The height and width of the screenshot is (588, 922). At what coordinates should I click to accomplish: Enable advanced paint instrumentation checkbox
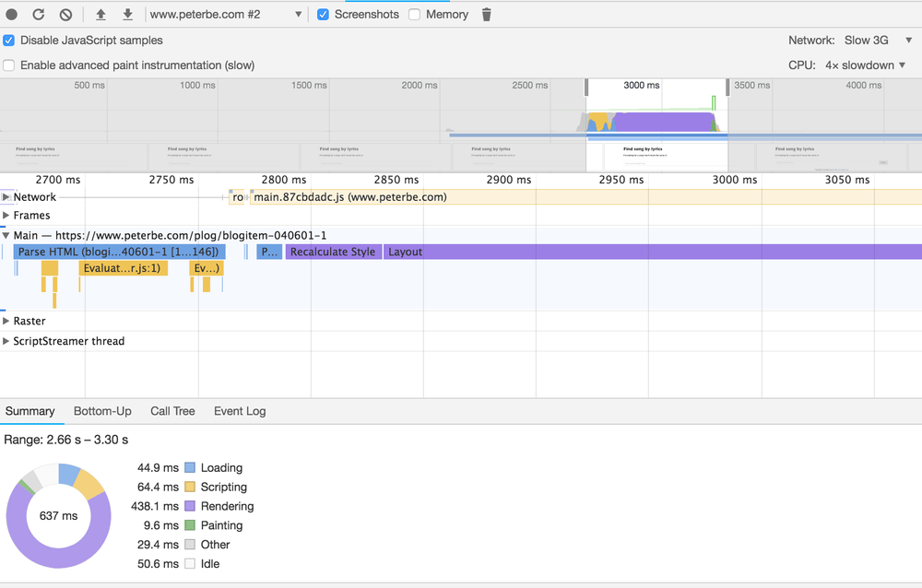[x=9, y=65]
